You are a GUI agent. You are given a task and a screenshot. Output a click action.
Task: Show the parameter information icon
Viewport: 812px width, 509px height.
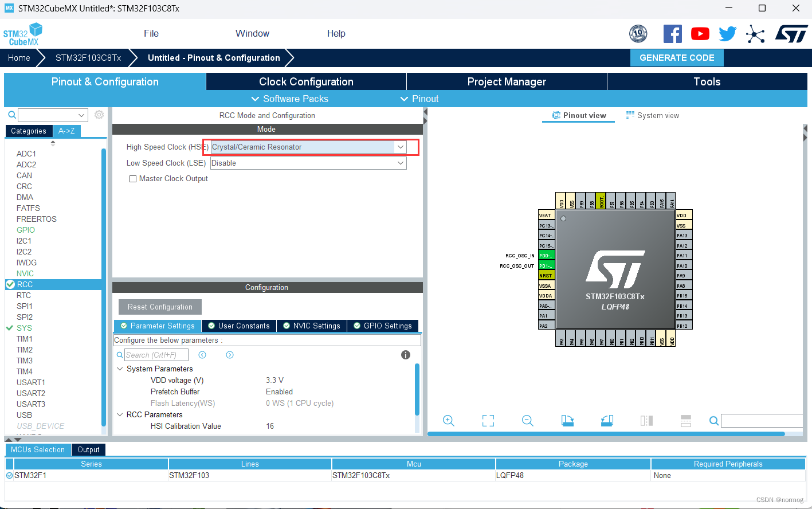(406, 355)
